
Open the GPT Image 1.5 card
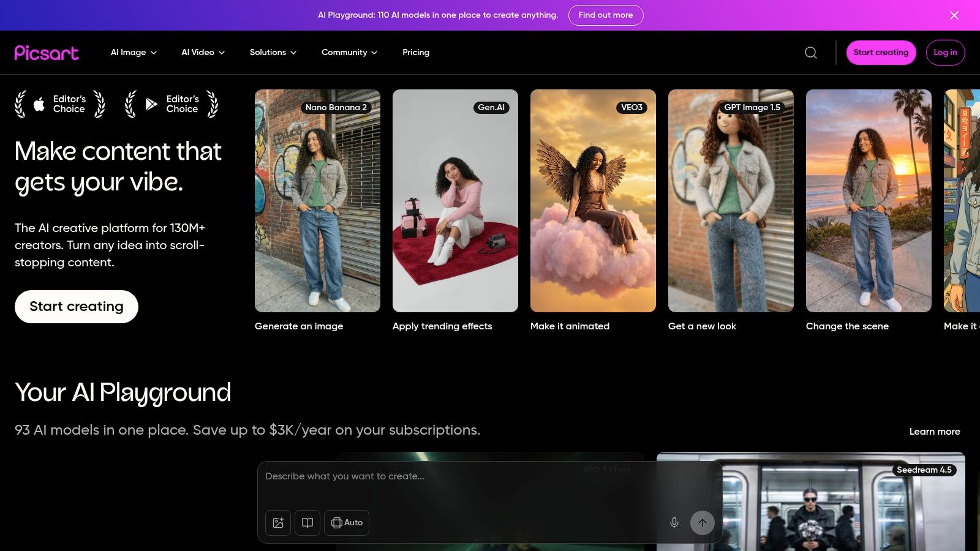(731, 201)
